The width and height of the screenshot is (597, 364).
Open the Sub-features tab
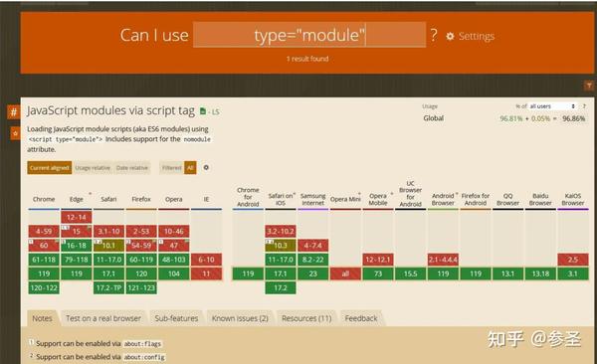coord(176,318)
